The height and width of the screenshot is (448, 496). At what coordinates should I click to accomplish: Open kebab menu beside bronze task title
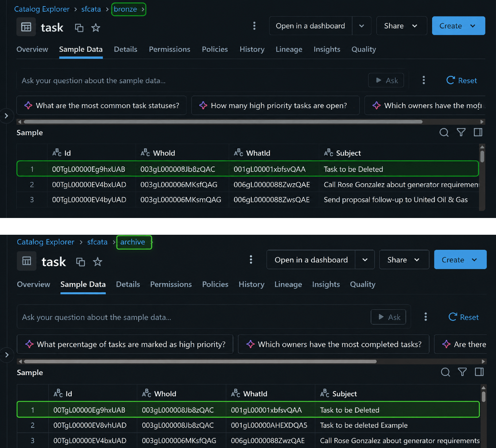pos(254,26)
